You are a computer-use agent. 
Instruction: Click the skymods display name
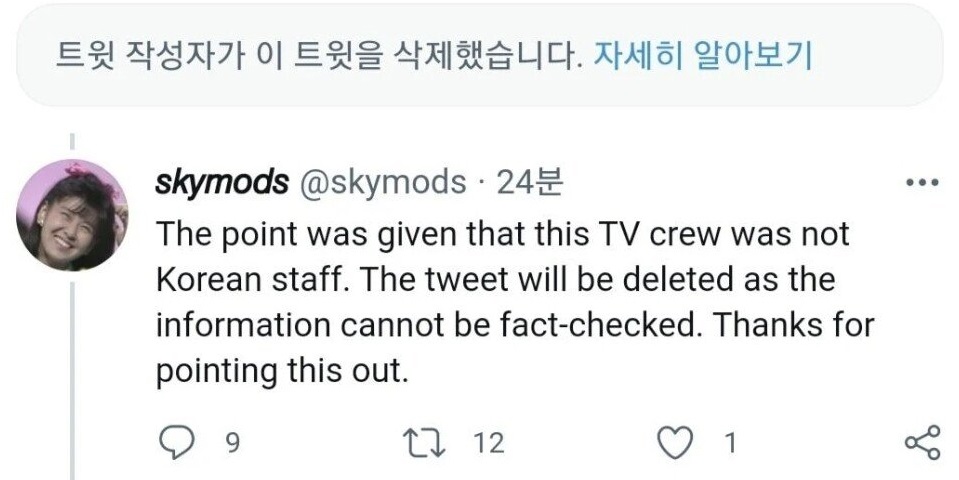click(x=216, y=182)
